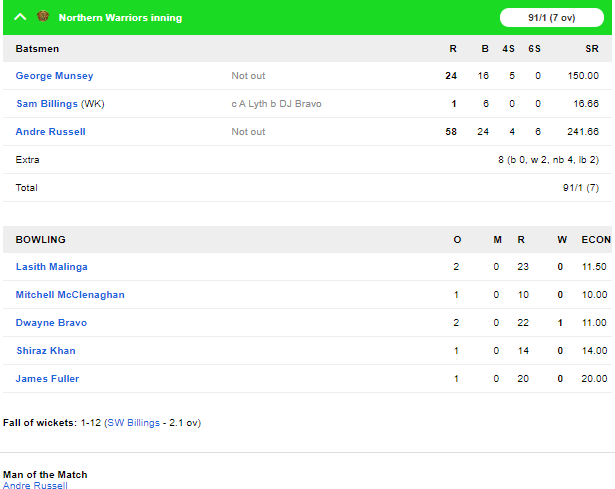This screenshot has height=489, width=615.
Task: Click Lasith Malinga's runs conceded 23
Action: (523, 267)
